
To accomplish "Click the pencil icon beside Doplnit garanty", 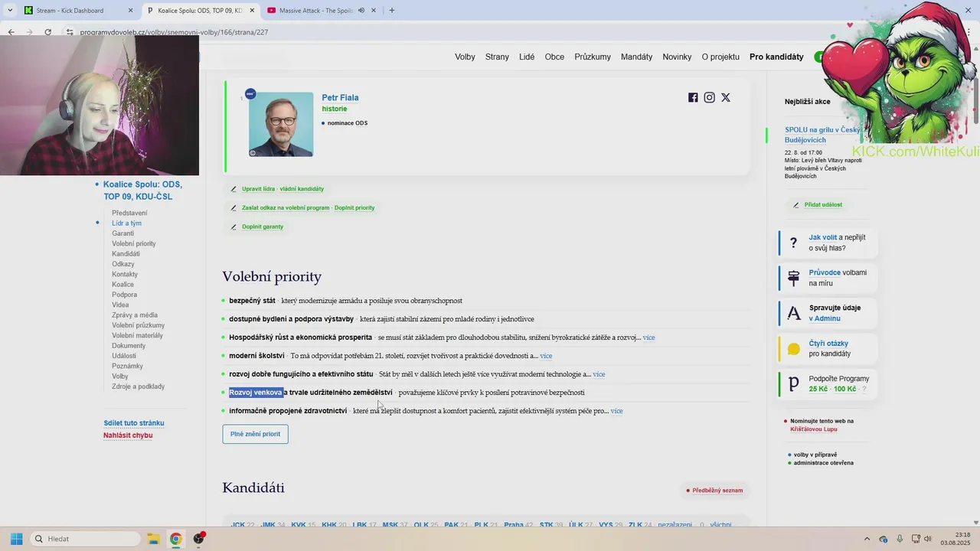I will [234, 227].
